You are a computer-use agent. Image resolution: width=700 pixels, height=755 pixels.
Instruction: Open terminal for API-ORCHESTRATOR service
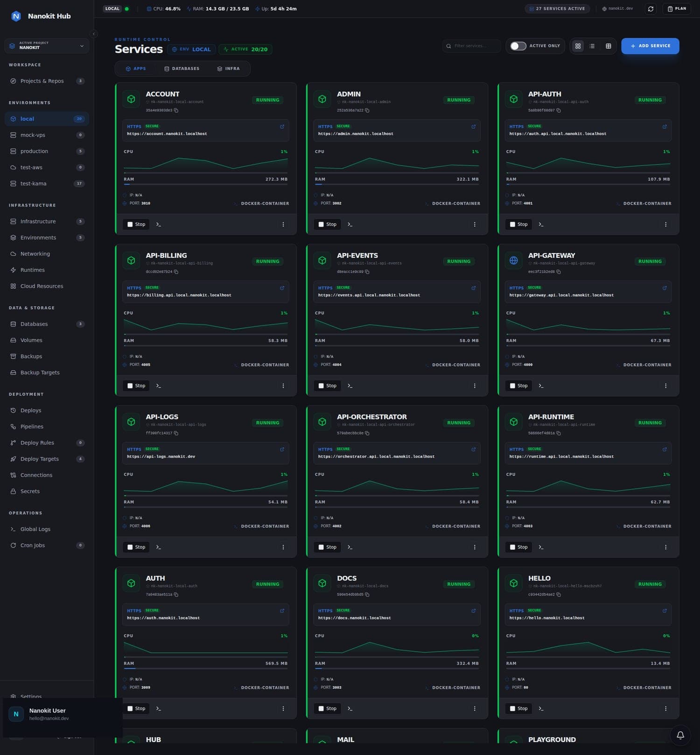350,547
